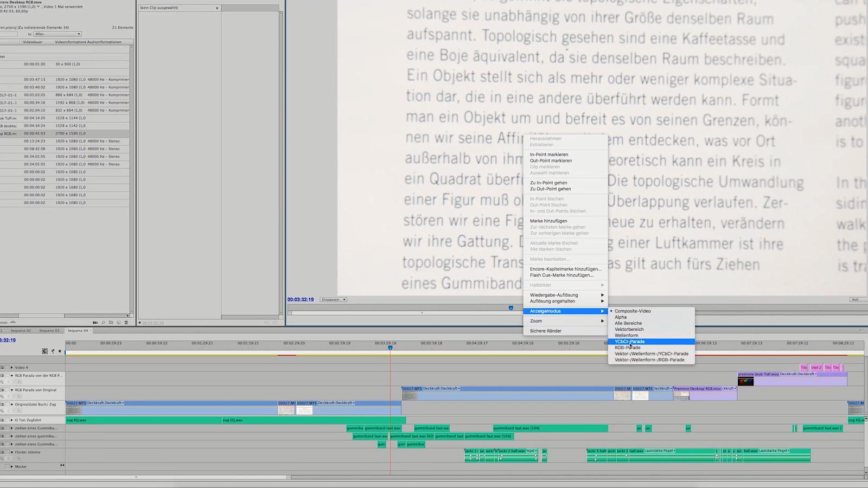Open Wiedergabe-Auflösung submenu
Screen dimensions: 868x488
point(565,295)
